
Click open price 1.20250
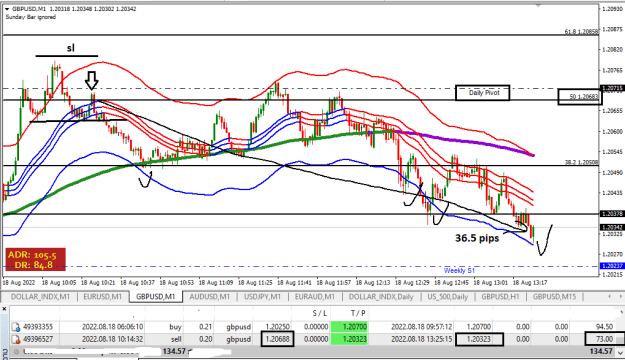click(x=277, y=327)
